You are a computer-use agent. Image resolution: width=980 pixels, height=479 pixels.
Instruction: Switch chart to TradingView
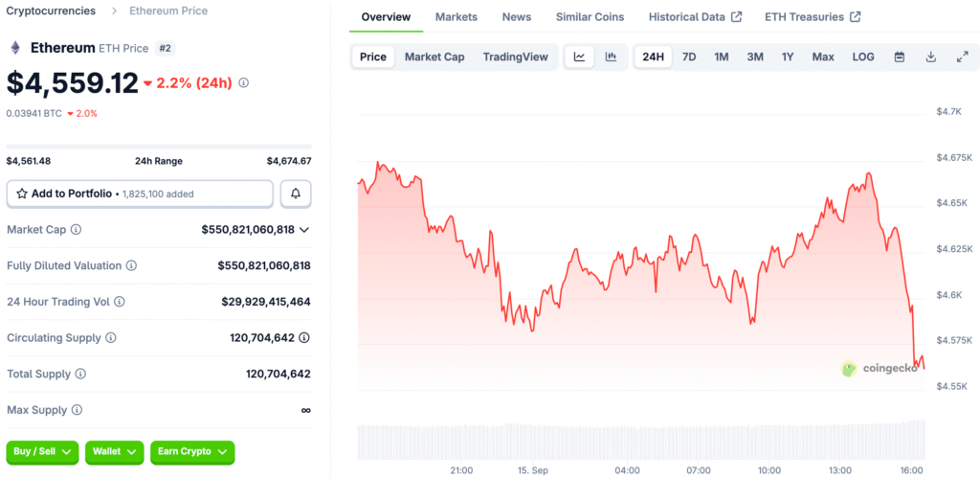click(515, 57)
